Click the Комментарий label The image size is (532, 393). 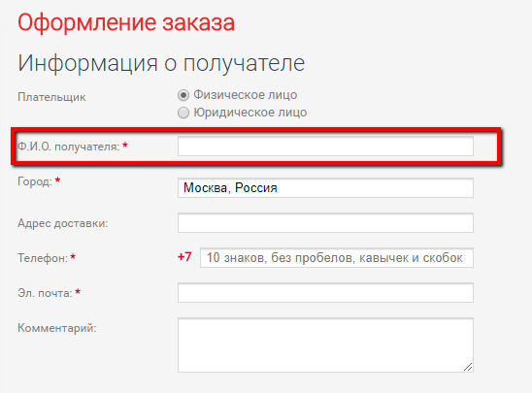(x=57, y=328)
